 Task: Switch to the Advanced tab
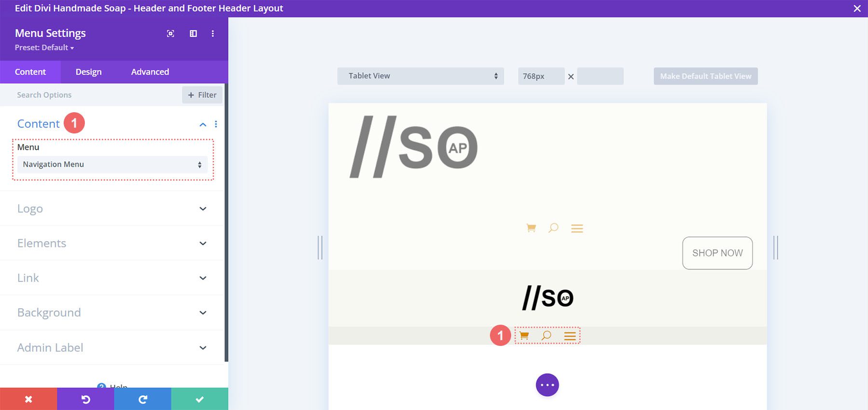pyautogui.click(x=150, y=72)
